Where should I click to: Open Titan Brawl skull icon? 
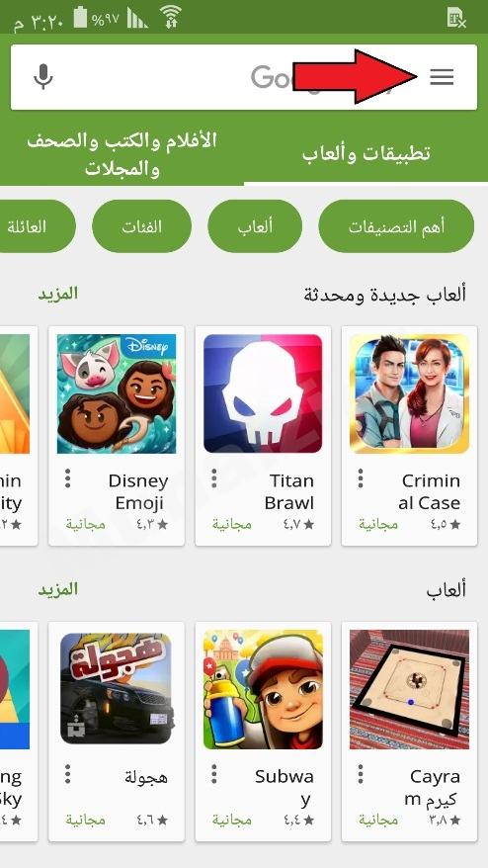click(x=263, y=393)
